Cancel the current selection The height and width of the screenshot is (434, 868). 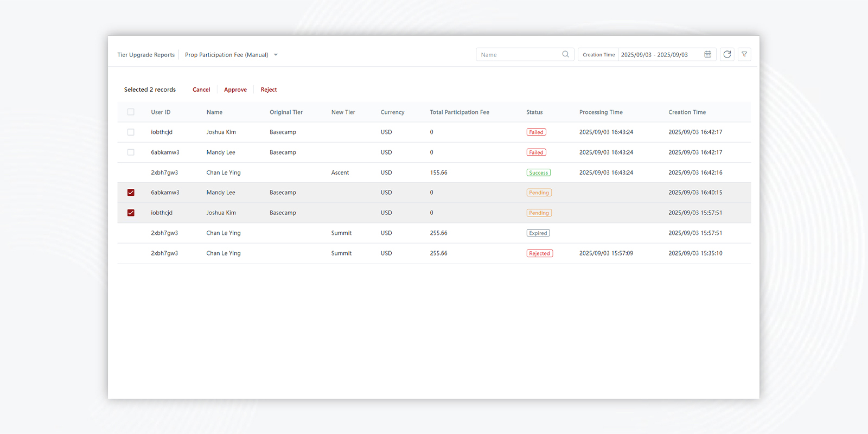[x=201, y=90]
